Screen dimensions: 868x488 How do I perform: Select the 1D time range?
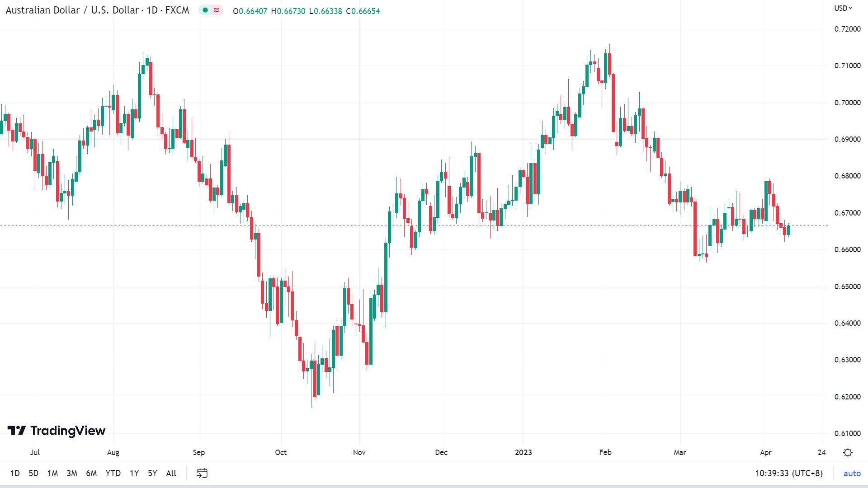coord(15,473)
